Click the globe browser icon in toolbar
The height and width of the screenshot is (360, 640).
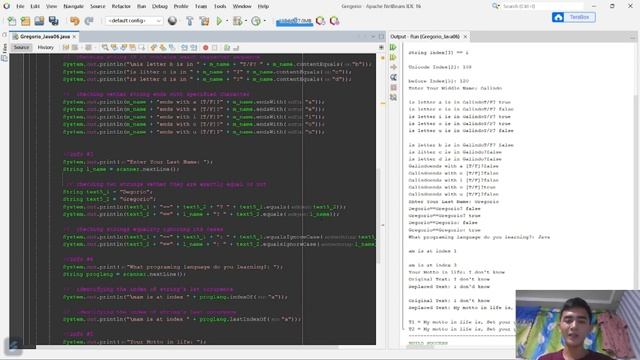(x=172, y=21)
